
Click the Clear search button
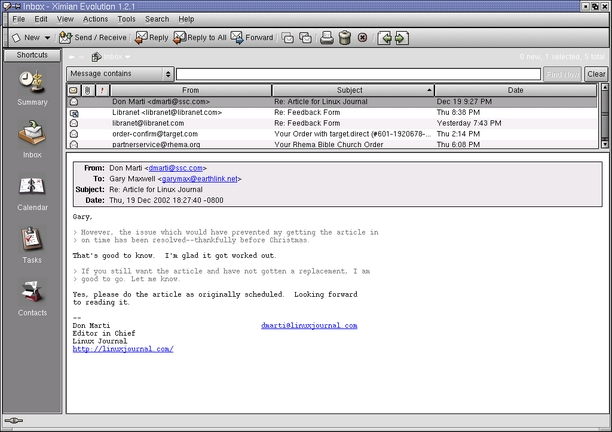(x=596, y=74)
